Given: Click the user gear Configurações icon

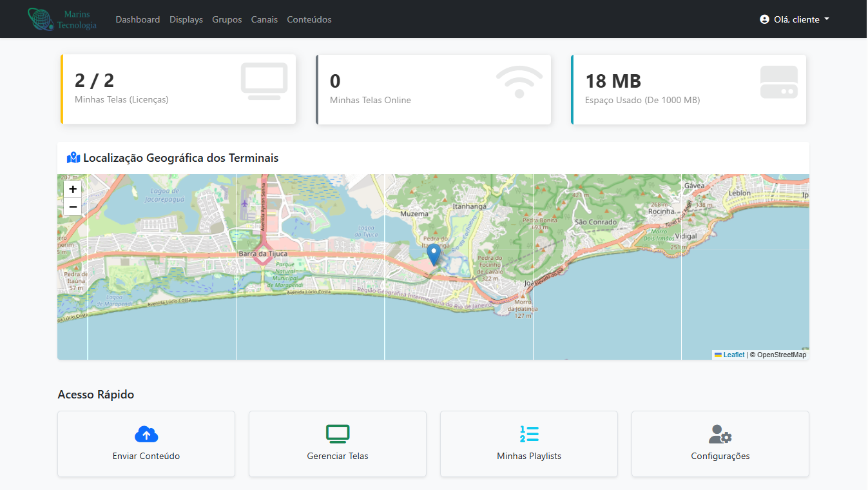Looking at the screenshot, I should point(720,434).
